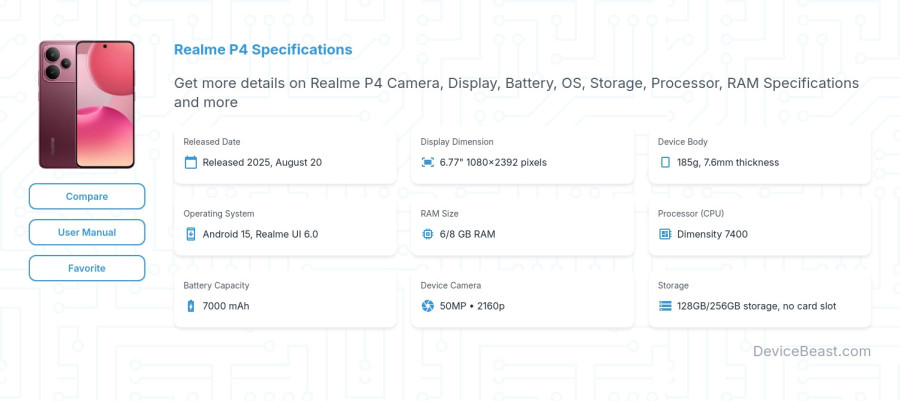Screen dimensions: 900x401
Task: Click the display dimension screen icon
Action: [x=428, y=162]
